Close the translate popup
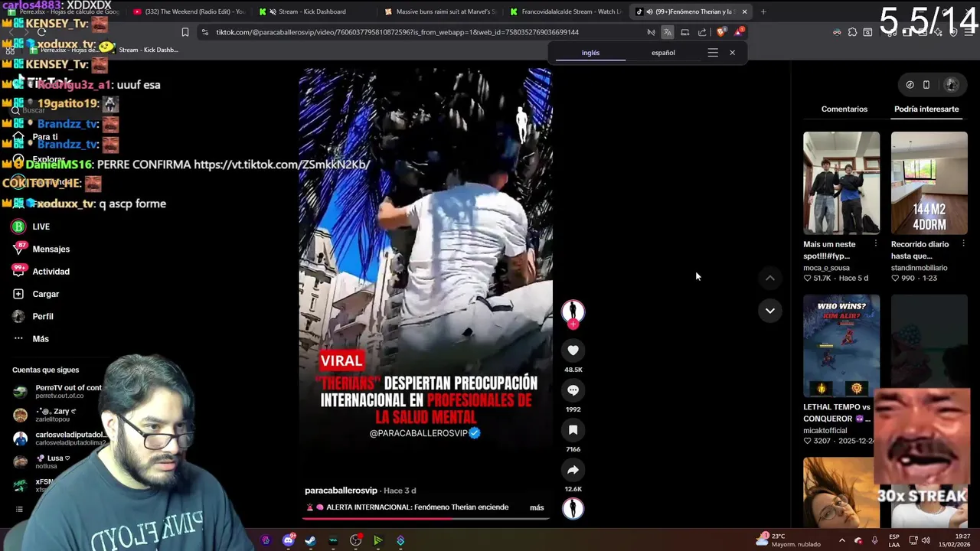 (x=732, y=53)
